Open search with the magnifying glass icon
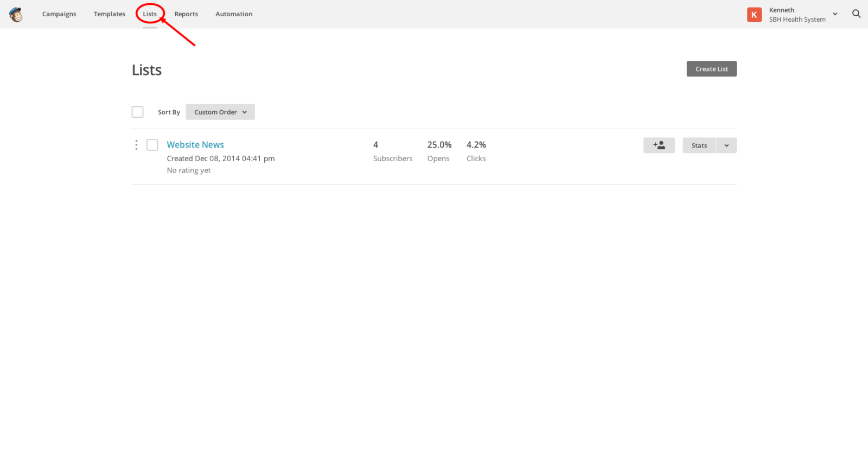The width and height of the screenshot is (868, 465). tap(856, 14)
